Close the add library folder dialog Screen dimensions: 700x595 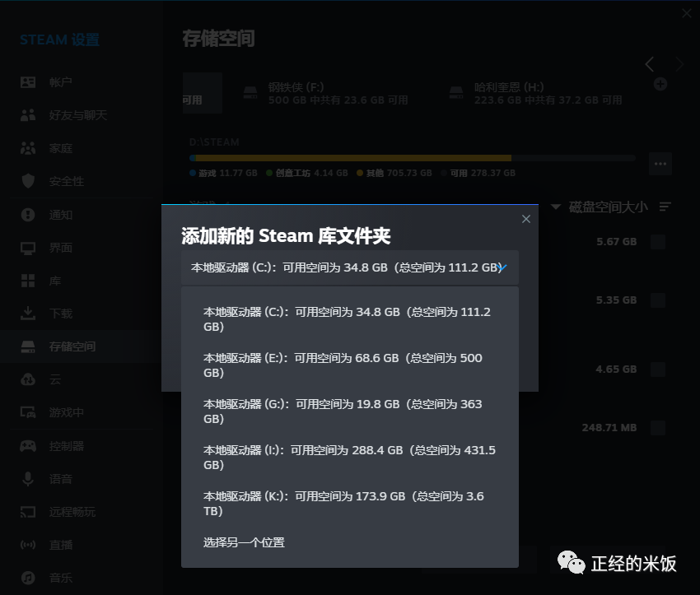(526, 219)
